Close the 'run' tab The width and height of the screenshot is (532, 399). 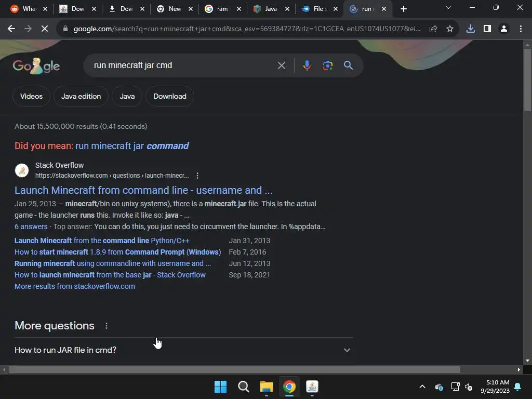[x=384, y=9]
